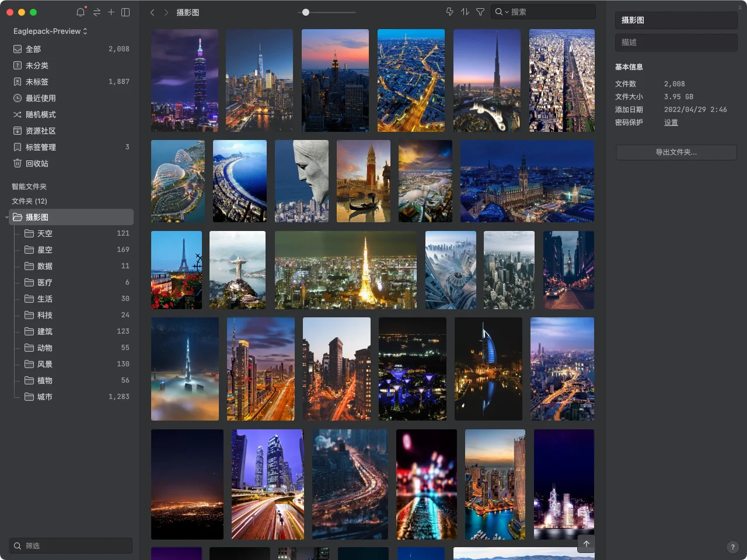Open the Burj Al Arab night thumbnail
The height and width of the screenshot is (560, 747).
[488, 369]
